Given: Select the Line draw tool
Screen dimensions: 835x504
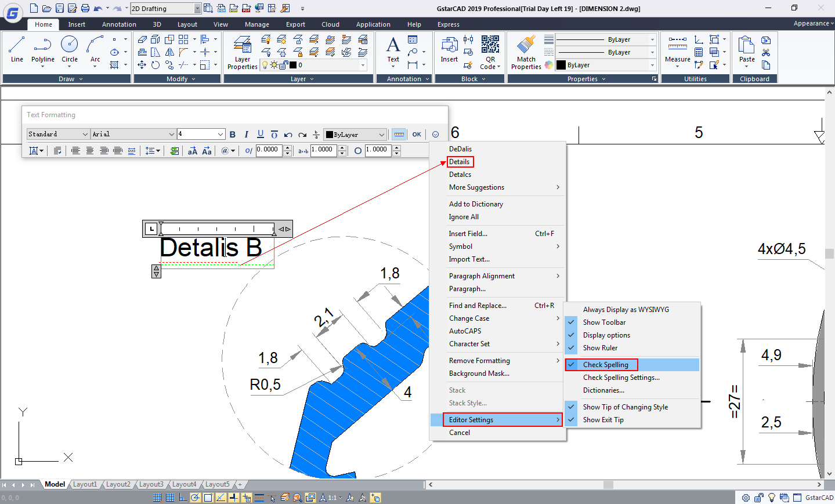Looking at the screenshot, I should [x=17, y=49].
